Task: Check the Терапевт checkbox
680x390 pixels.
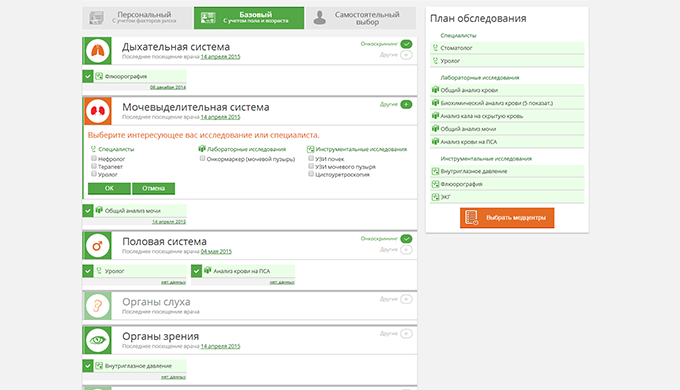Action: (x=94, y=166)
